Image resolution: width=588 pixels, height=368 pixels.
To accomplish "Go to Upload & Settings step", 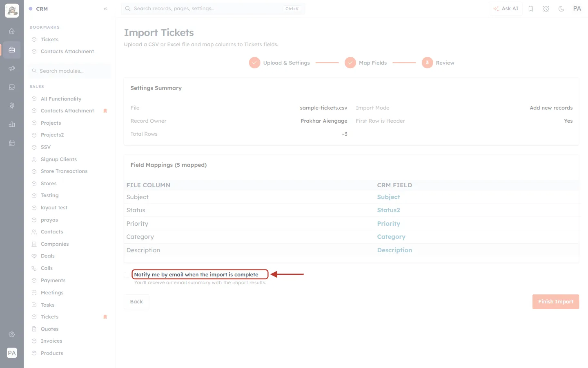I will 279,63.
